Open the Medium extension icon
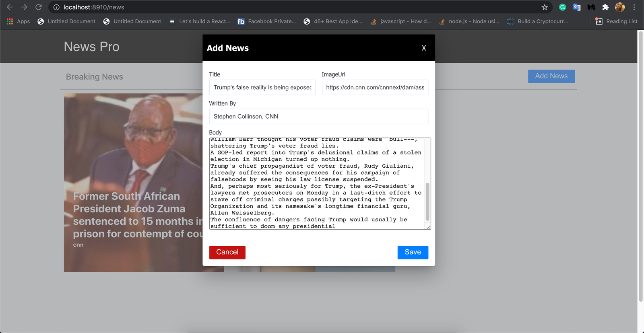The height and width of the screenshot is (333, 644). click(x=591, y=7)
